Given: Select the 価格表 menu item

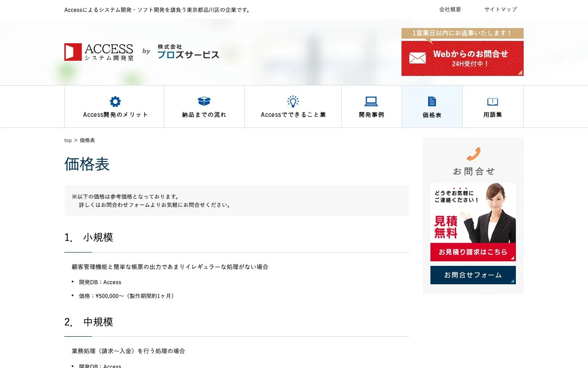Looking at the screenshot, I should (x=432, y=106).
